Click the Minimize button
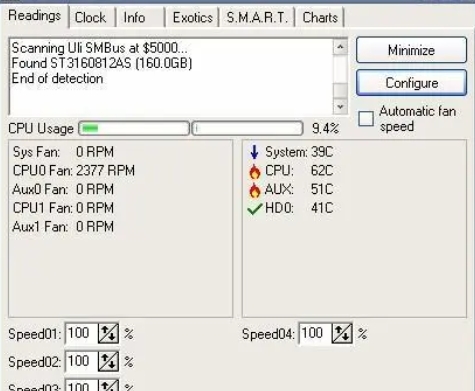 tap(411, 50)
